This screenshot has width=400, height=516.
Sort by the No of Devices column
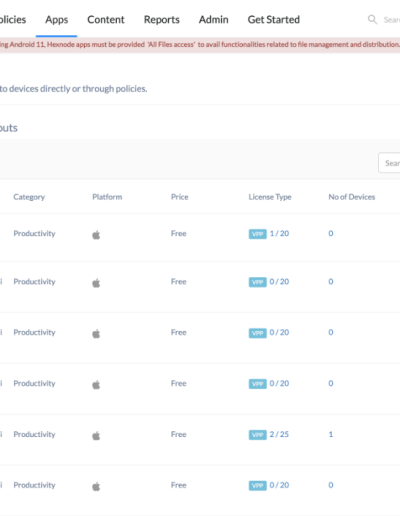point(352,197)
